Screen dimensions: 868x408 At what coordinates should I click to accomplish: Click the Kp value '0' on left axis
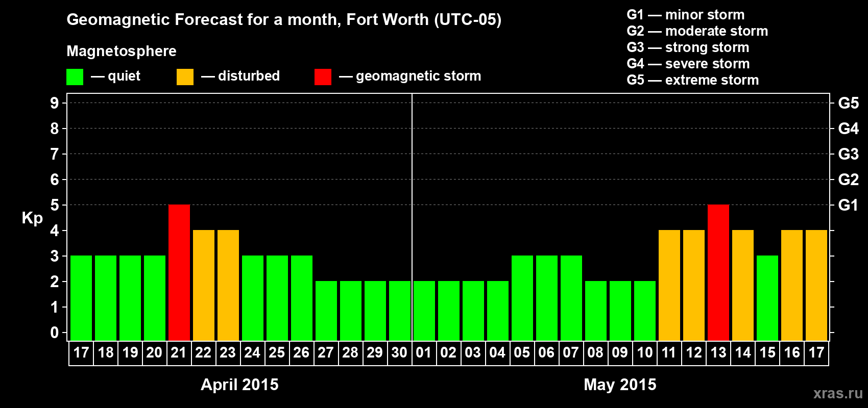pyautogui.click(x=55, y=333)
